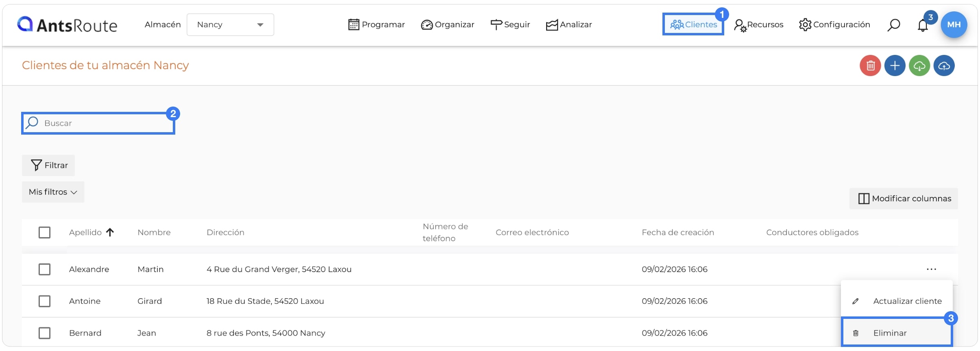Click the red trash delete button
This screenshot has width=980, height=351.
pos(870,65)
